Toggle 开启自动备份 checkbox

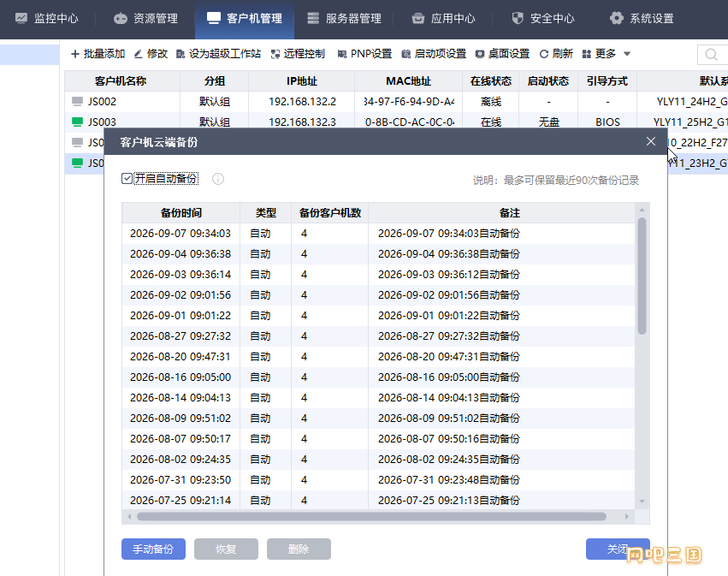pyautogui.click(x=127, y=179)
